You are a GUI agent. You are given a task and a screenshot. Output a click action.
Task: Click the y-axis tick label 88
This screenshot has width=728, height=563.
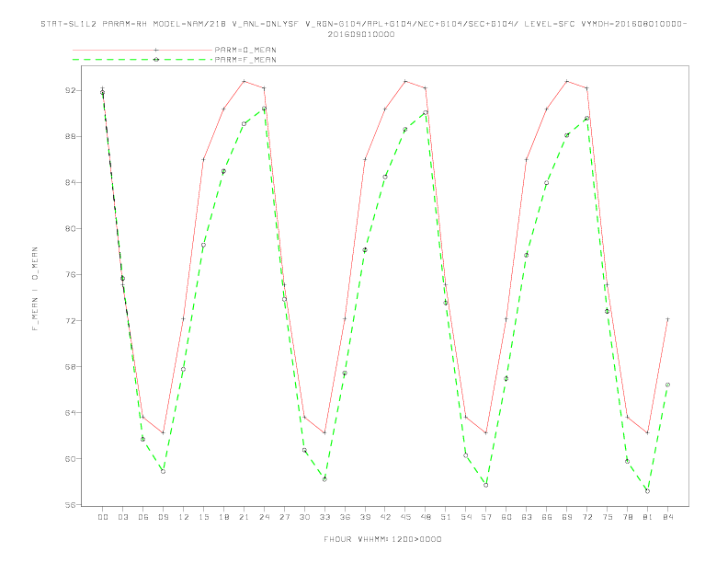tap(71, 136)
